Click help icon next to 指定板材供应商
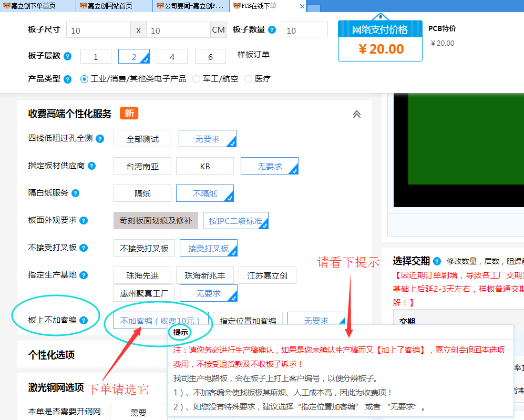The width and height of the screenshot is (524, 420). 92,166
